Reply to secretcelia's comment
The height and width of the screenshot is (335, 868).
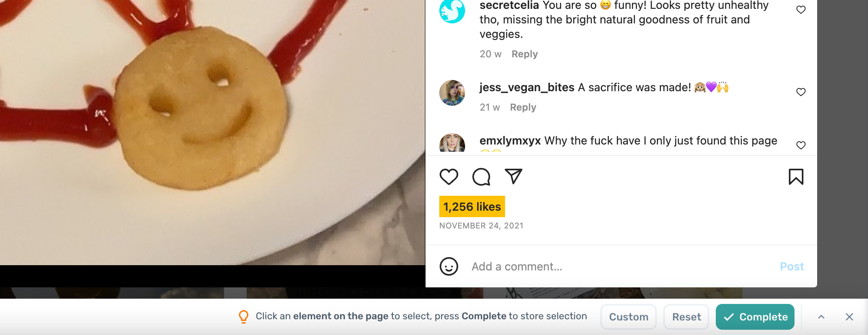tap(524, 54)
